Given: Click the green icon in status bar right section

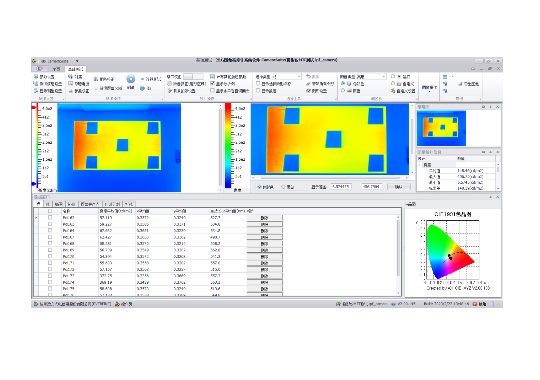Looking at the screenshot, I should coord(338,304).
